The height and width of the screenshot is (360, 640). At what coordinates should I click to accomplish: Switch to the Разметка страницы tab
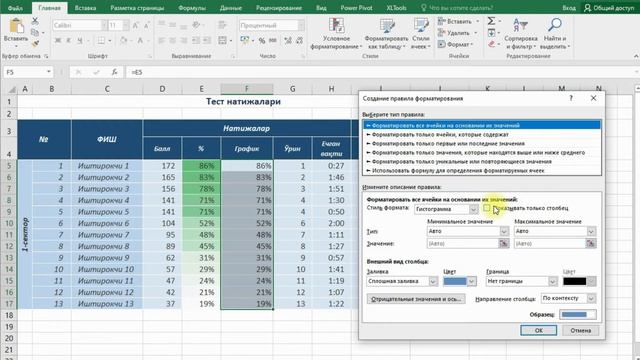tap(137, 8)
